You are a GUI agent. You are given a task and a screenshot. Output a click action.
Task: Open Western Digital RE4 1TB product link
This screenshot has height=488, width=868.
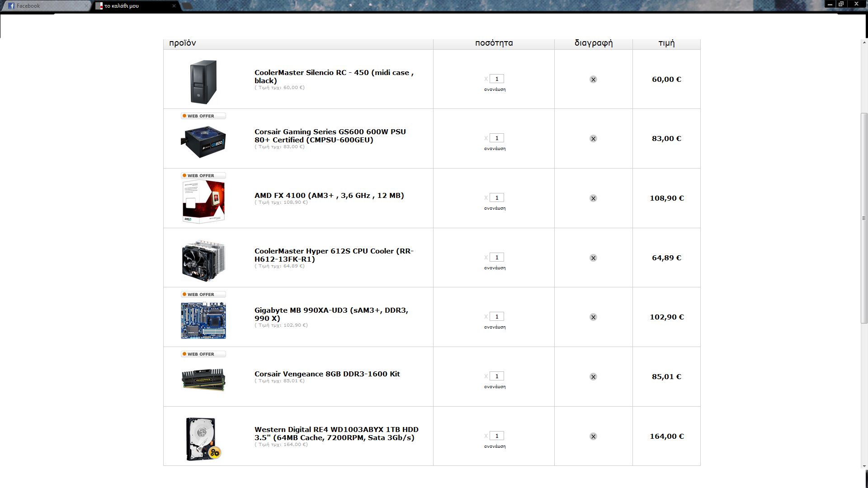pyautogui.click(x=336, y=433)
